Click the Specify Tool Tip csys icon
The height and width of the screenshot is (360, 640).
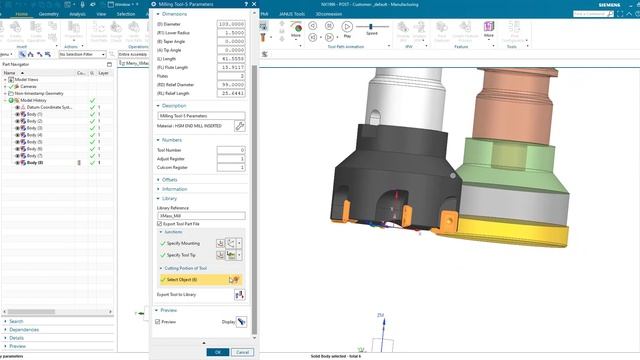[x=231, y=255]
